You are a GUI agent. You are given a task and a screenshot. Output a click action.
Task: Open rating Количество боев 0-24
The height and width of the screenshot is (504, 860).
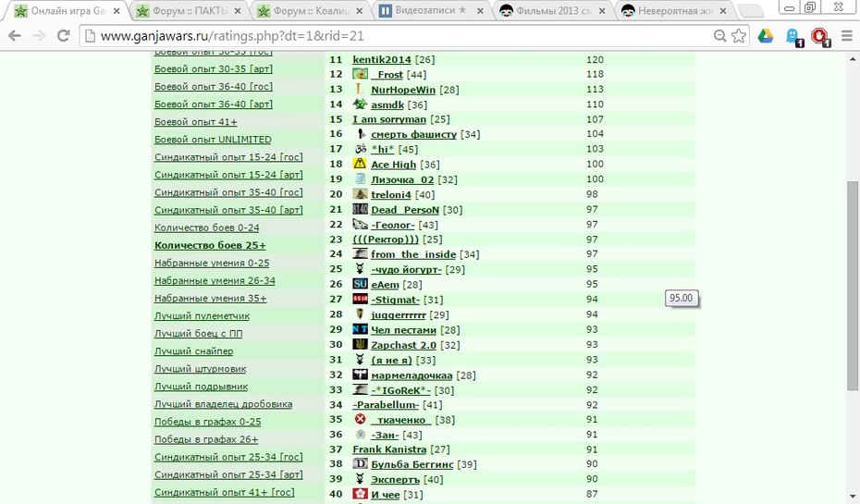(x=207, y=227)
